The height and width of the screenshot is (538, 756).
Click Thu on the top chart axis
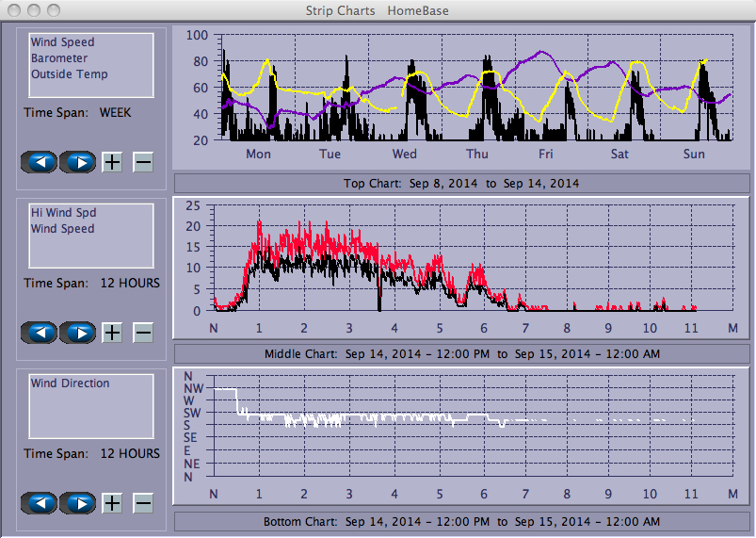click(x=477, y=155)
